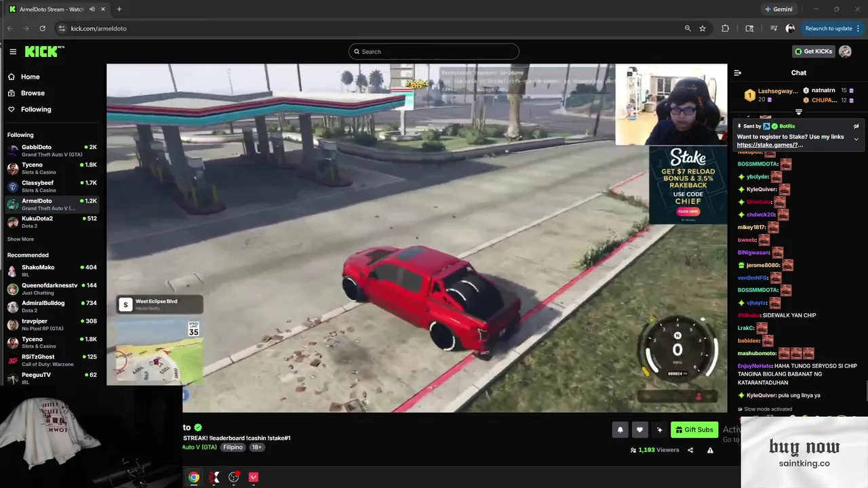Report the stream with warning icon

710,450
